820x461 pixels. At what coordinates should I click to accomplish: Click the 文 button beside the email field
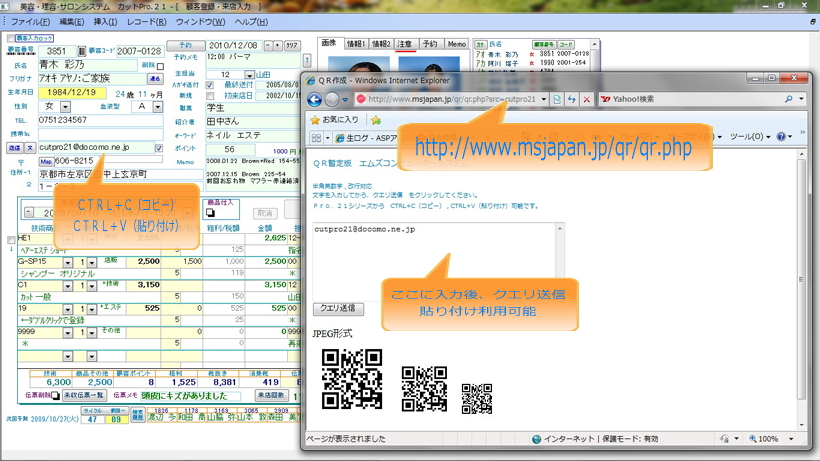[30, 148]
